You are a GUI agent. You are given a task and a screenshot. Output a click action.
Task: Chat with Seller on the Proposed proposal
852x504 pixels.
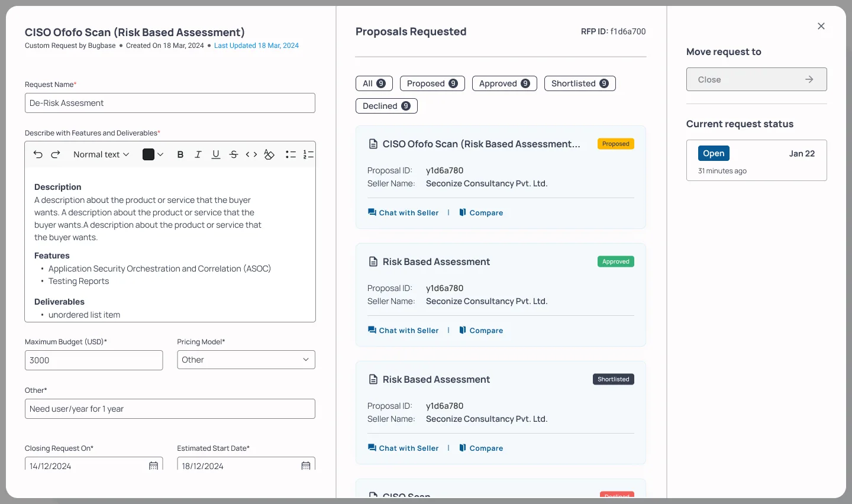coord(404,213)
